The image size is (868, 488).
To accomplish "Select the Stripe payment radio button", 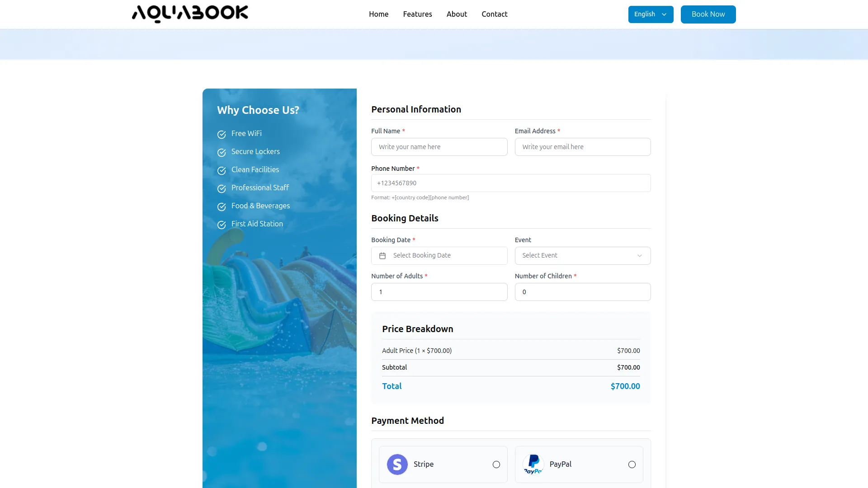I will click(496, 465).
